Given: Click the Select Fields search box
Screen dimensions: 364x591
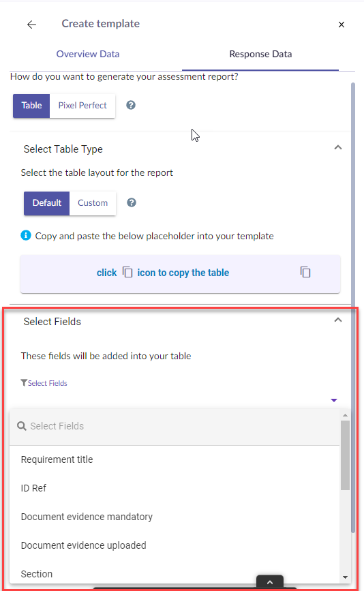Looking at the screenshot, I should click(175, 426).
